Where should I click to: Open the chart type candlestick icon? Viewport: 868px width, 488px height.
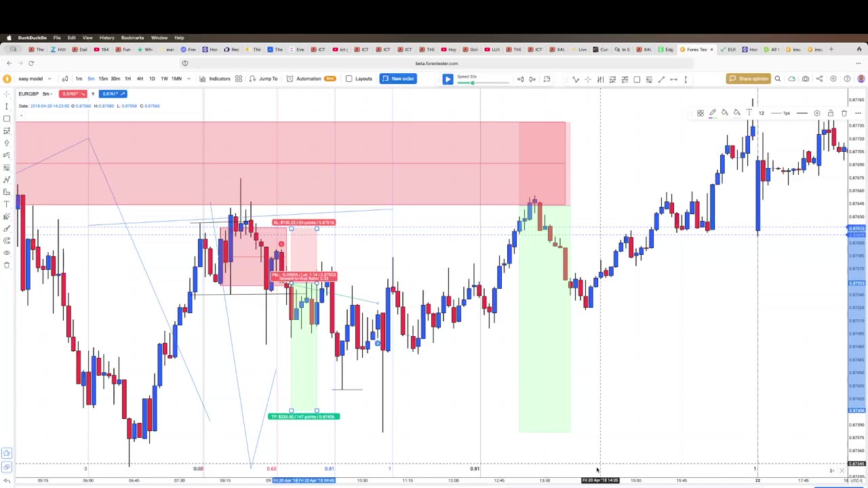pos(65,79)
